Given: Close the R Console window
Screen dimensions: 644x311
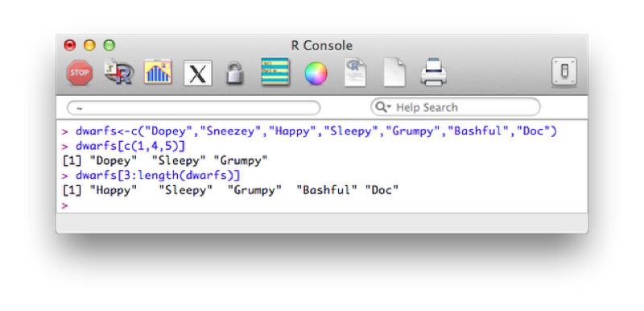Looking at the screenshot, I should click(70, 45).
